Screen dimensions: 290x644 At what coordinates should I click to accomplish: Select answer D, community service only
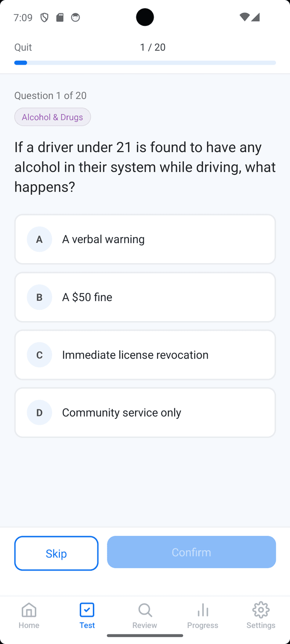(145, 412)
